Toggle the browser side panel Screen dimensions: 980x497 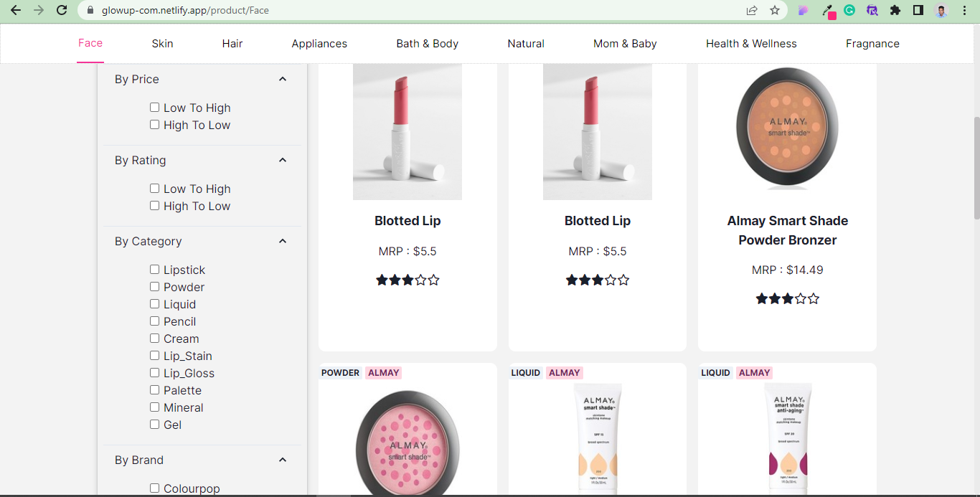(x=918, y=11)
